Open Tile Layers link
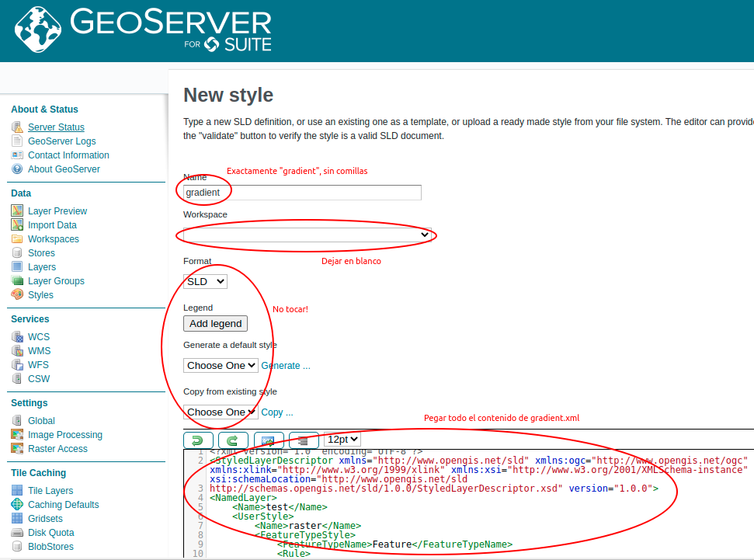 50,490
